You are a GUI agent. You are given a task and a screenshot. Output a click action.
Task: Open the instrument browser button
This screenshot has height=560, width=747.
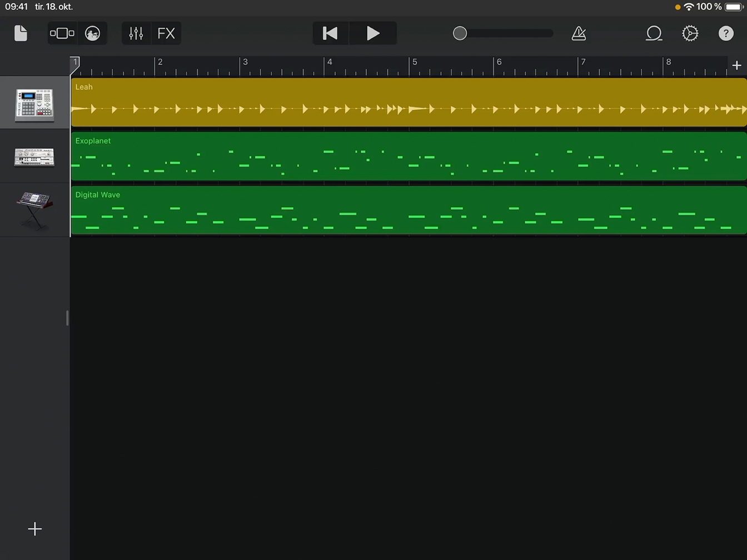(x=92, y=33)
